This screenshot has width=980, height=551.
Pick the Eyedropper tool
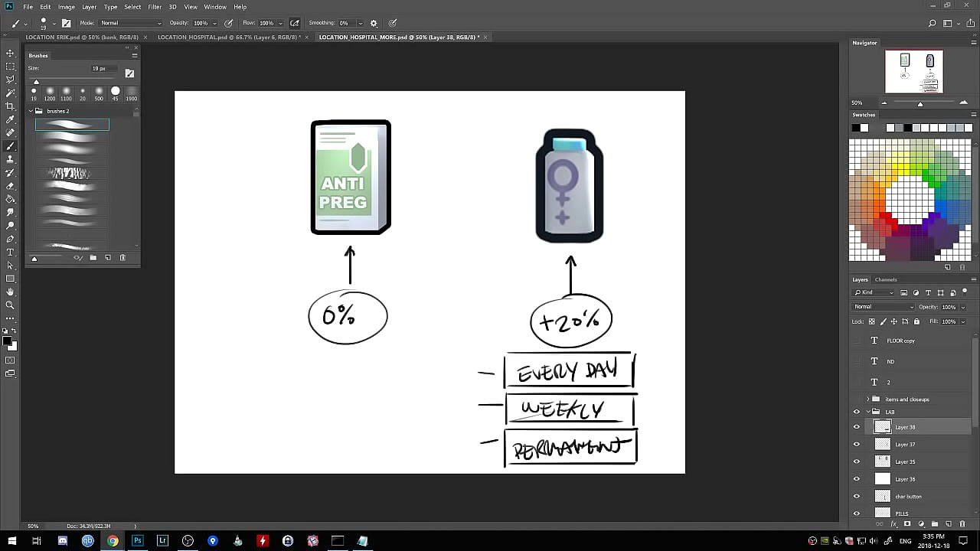[x=10, y=119]
